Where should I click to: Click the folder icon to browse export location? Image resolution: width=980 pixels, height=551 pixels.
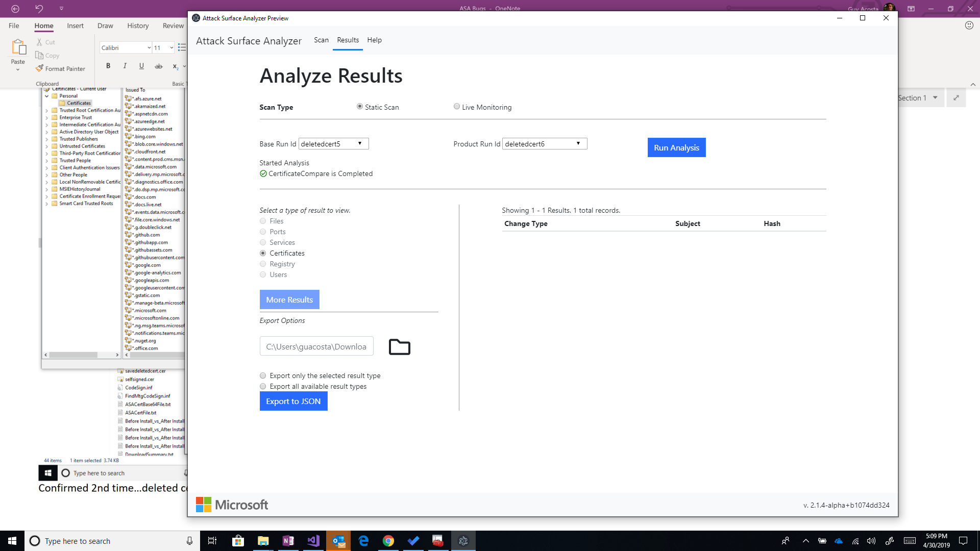399,346
